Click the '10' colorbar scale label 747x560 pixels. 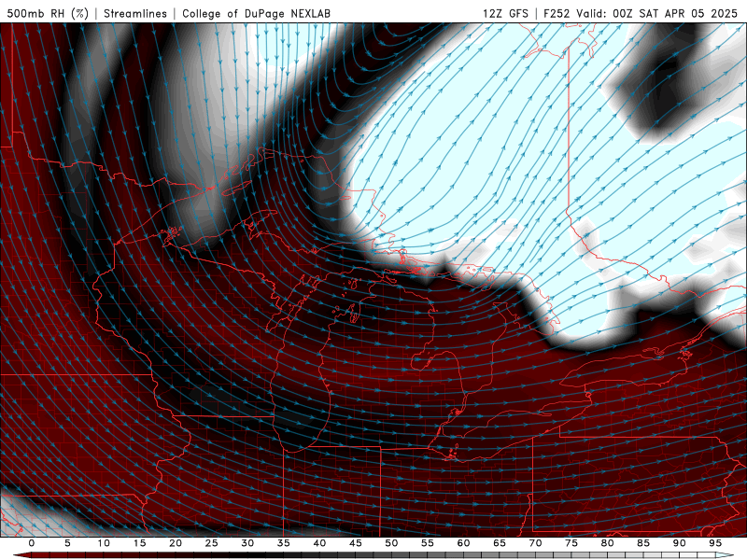coord(104,543)
